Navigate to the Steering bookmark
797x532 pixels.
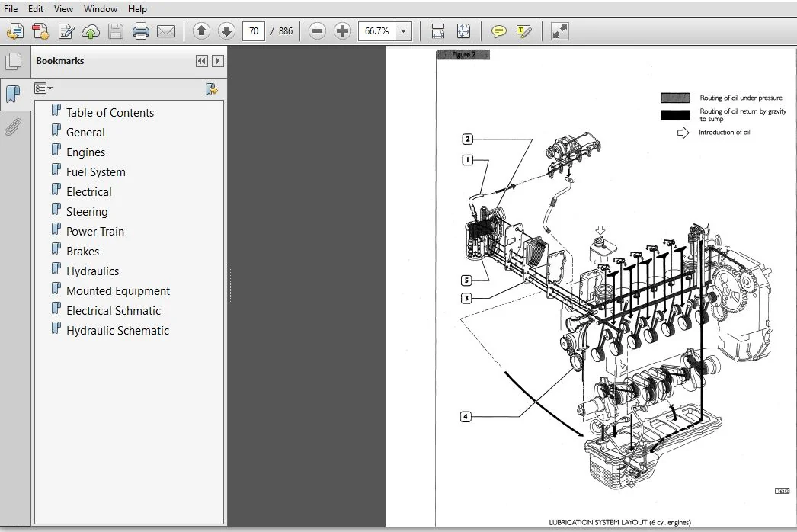(87, 212)
